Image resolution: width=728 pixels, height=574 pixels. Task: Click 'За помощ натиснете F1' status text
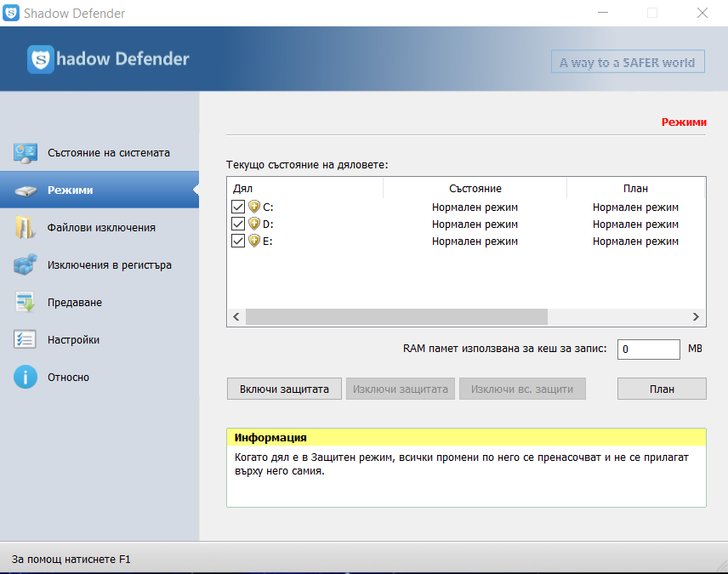pyautogui.click(x=71, y=560)
